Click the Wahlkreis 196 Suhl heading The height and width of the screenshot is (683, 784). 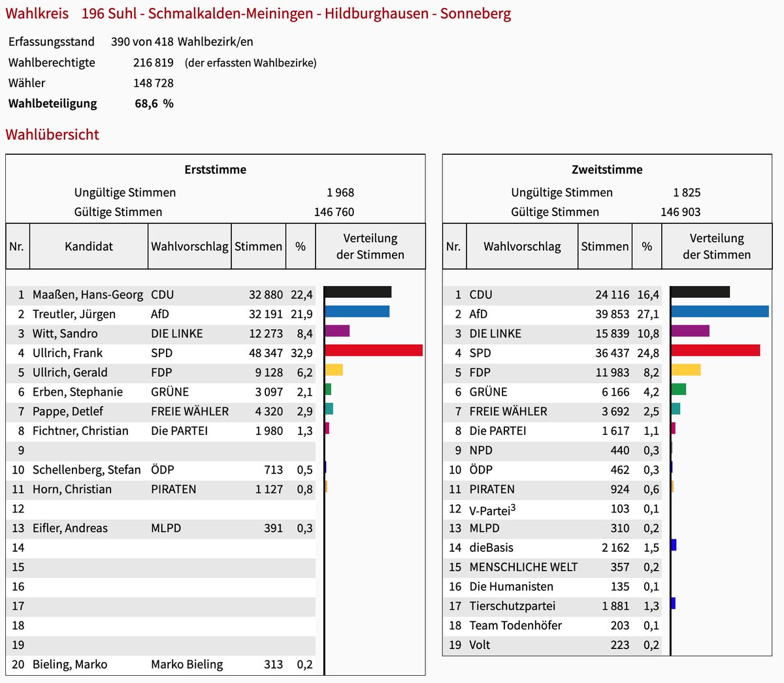[x=258, y=14]
